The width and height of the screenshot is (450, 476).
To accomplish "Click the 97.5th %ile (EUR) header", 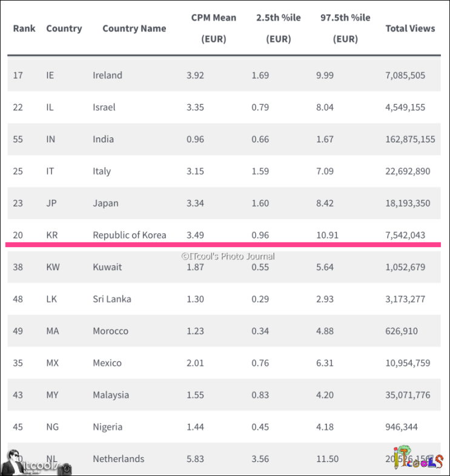I will [345, 28].
